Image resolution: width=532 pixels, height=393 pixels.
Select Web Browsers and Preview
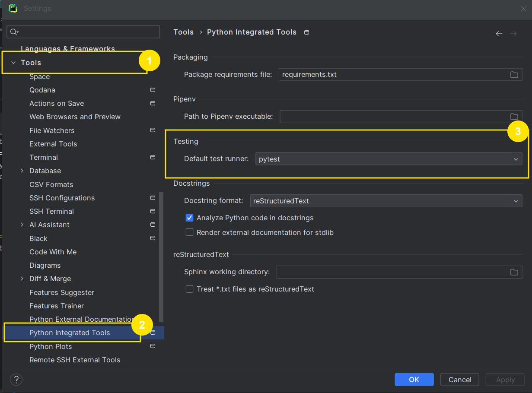tap(75, 117)
